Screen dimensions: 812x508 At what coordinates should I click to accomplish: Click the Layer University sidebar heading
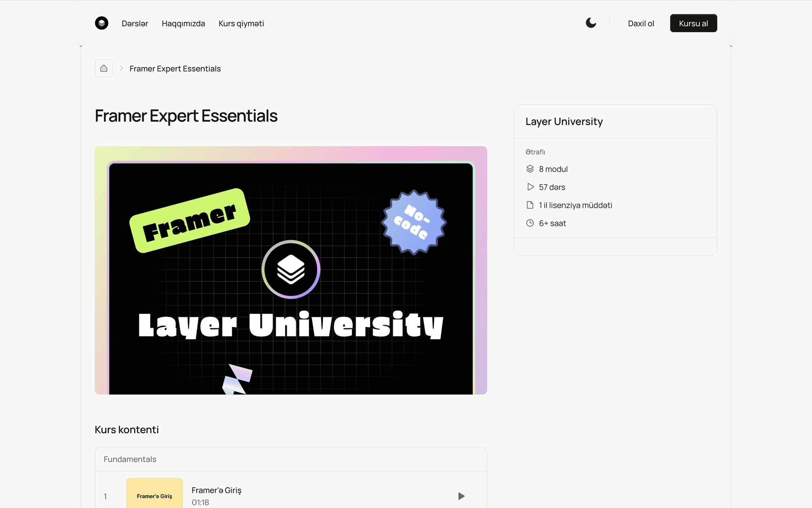click(564, 121)
